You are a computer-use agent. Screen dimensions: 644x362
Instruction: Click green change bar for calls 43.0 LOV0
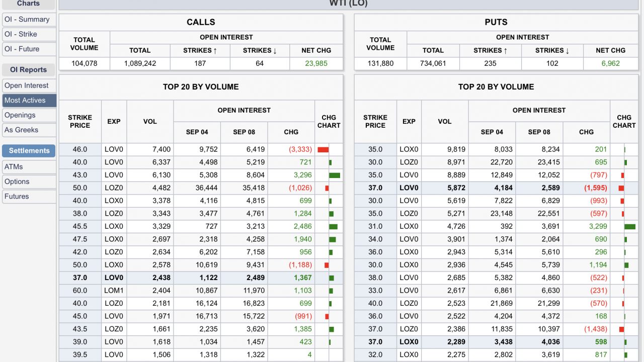pos(335,175)
